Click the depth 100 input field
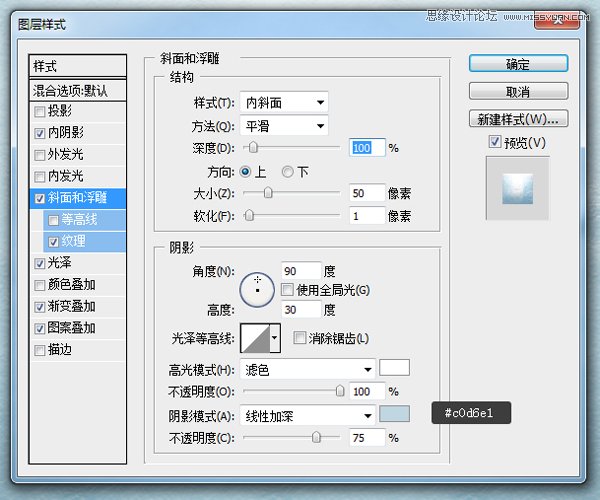 pyautogui.click(x=367, y=148)
